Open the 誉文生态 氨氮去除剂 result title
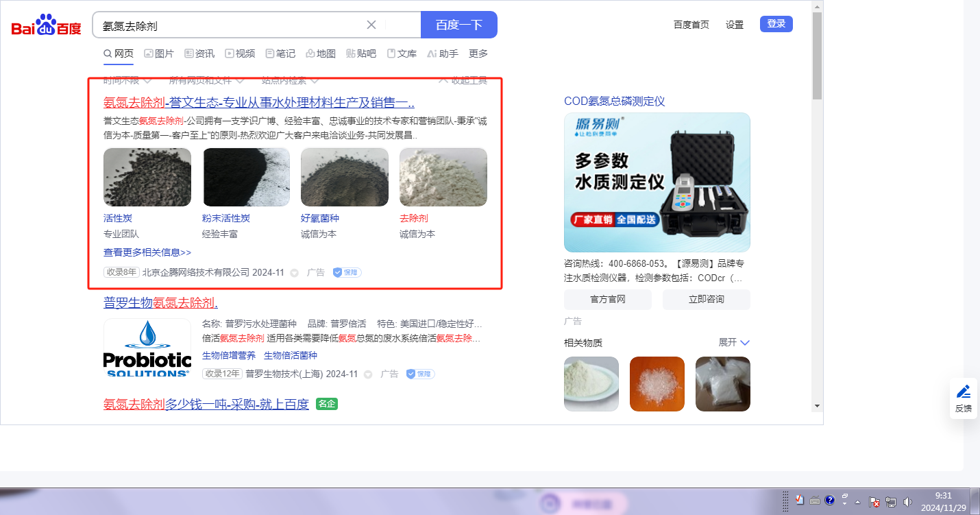The width and height of the screenshot is (980, 515). (259, 103)
